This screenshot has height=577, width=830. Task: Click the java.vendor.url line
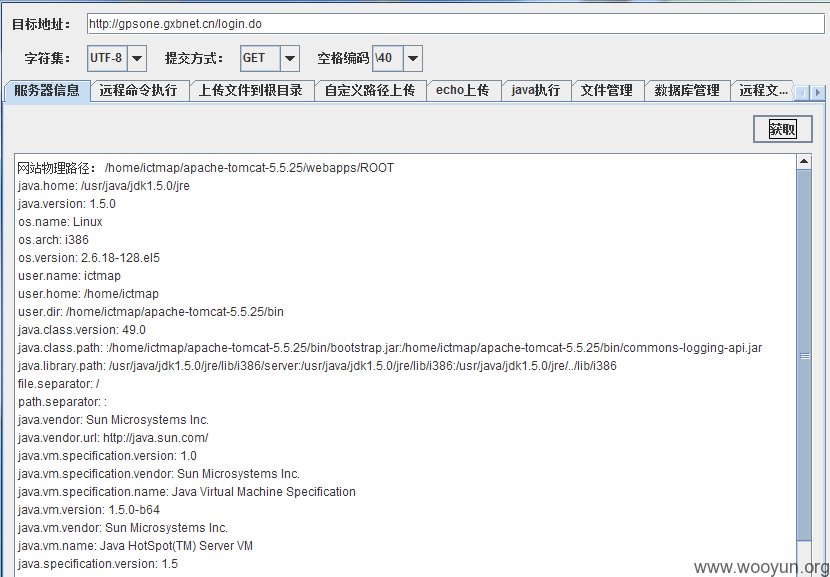pos(113,438)
